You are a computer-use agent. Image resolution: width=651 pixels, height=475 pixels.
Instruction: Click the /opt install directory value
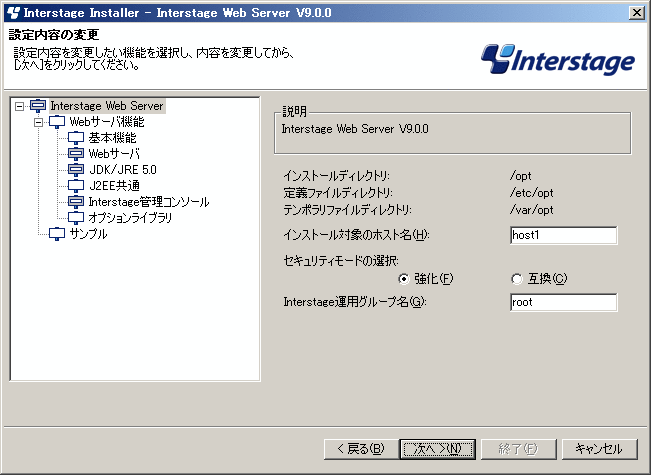click(521, 176)
